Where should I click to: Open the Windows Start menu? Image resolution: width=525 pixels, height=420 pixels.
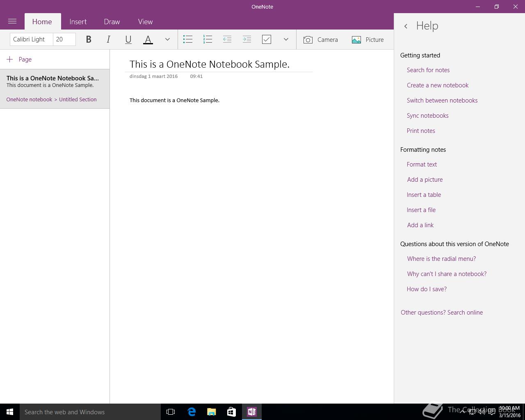point(10,412)
